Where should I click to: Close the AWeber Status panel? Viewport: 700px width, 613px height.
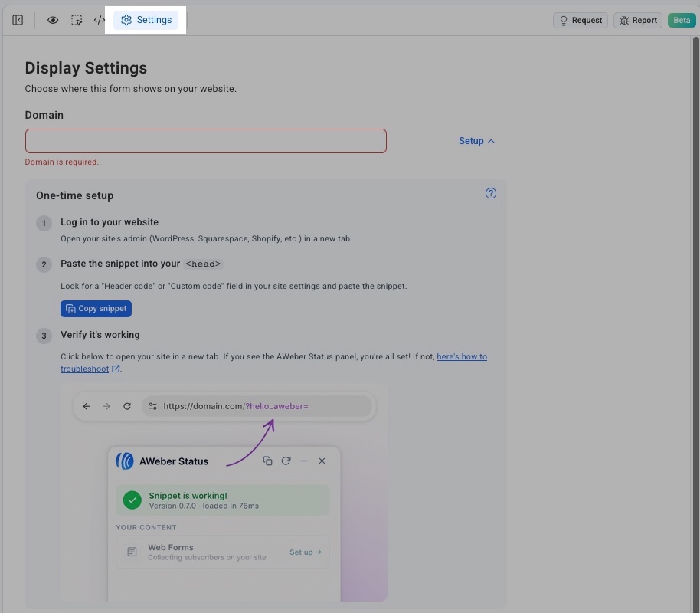(x=322, y=461)
